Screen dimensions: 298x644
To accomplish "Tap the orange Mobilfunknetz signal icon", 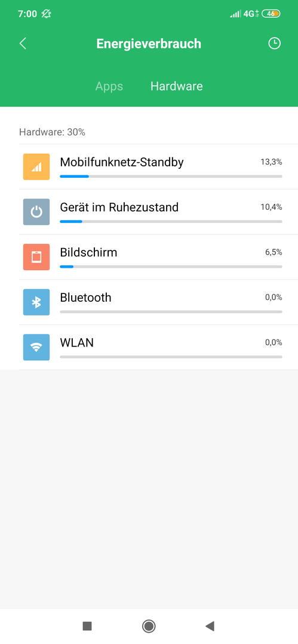I will tap(36, 167).
